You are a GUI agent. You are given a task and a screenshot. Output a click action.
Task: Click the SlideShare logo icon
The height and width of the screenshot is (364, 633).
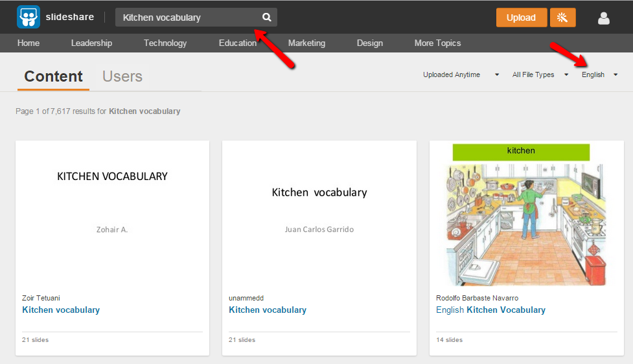pyautogui.click(x=29, y=17)
